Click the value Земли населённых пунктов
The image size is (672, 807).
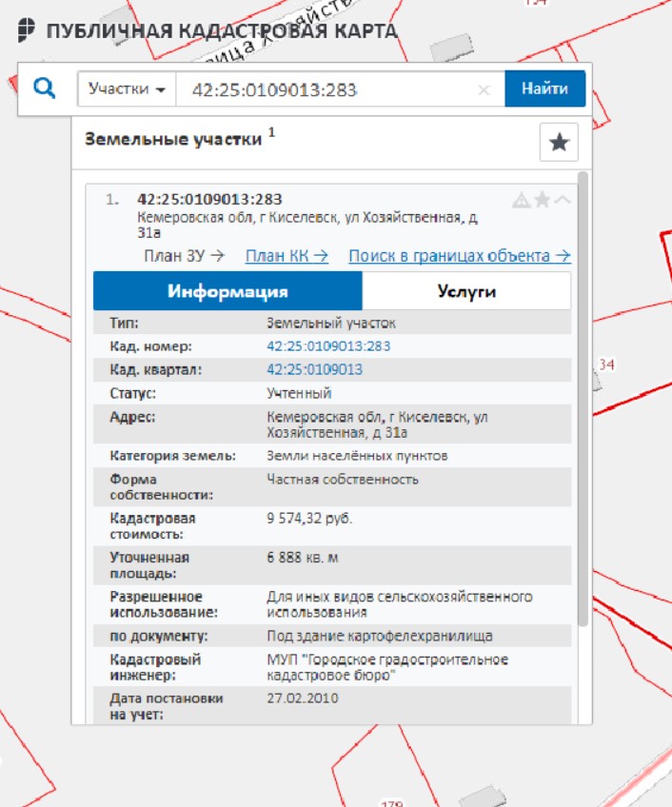tap(357, 456)
